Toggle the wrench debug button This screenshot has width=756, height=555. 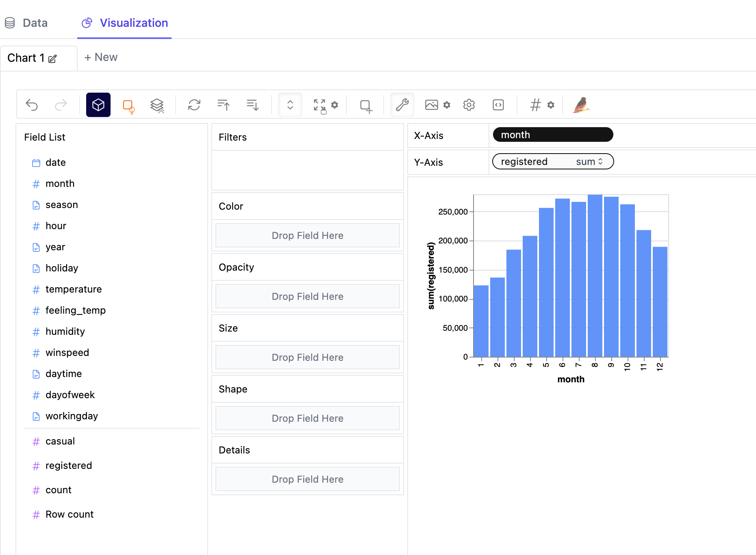pos(402,105)
